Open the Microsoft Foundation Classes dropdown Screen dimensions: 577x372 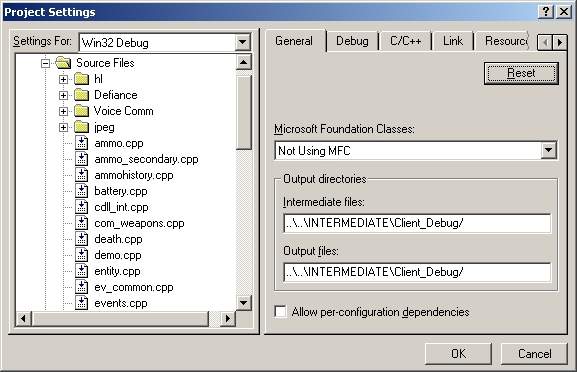pos(548,150)
